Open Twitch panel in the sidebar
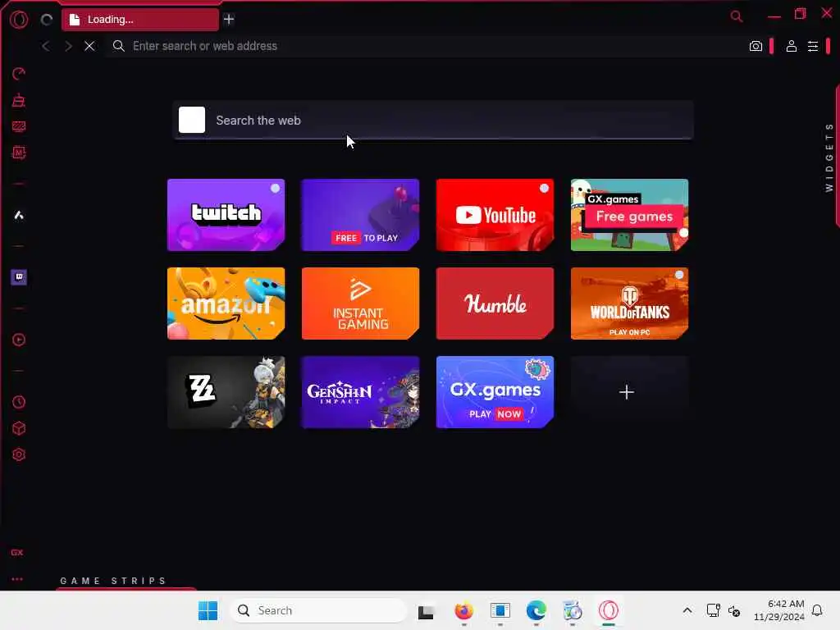The height and width of the screenshot is (630, 840). [19, 277]
